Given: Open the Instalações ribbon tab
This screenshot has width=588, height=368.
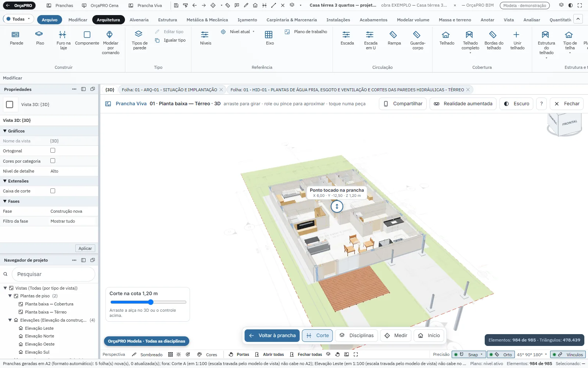Looking at the screenshot, I should (338, 20).
